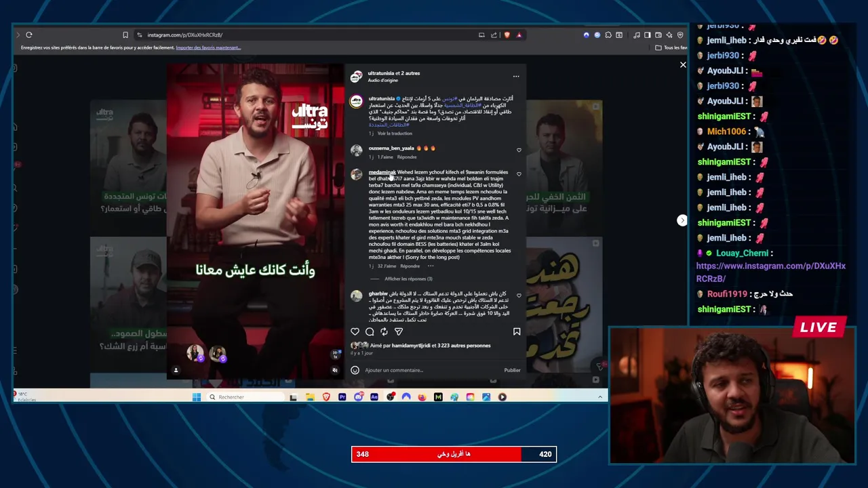Click the streamer webcam feed
Image resolution: width=868 pixels, height=488 pixels.
732,396
